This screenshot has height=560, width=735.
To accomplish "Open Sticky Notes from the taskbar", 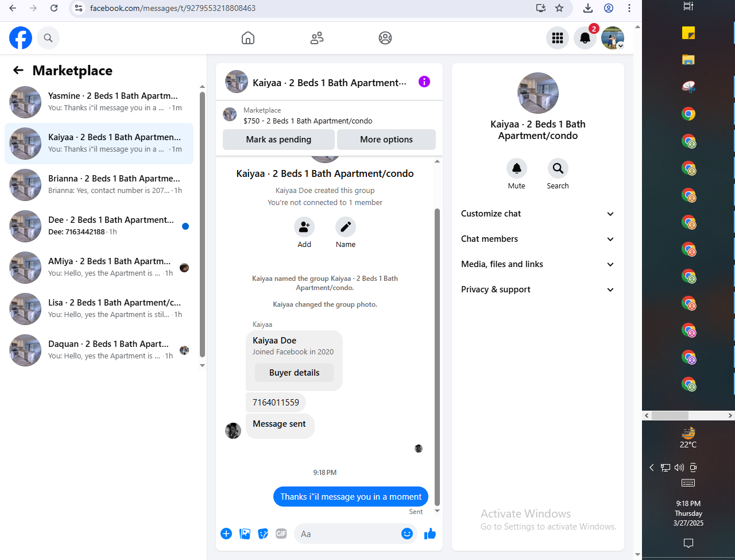I will 688,33.
